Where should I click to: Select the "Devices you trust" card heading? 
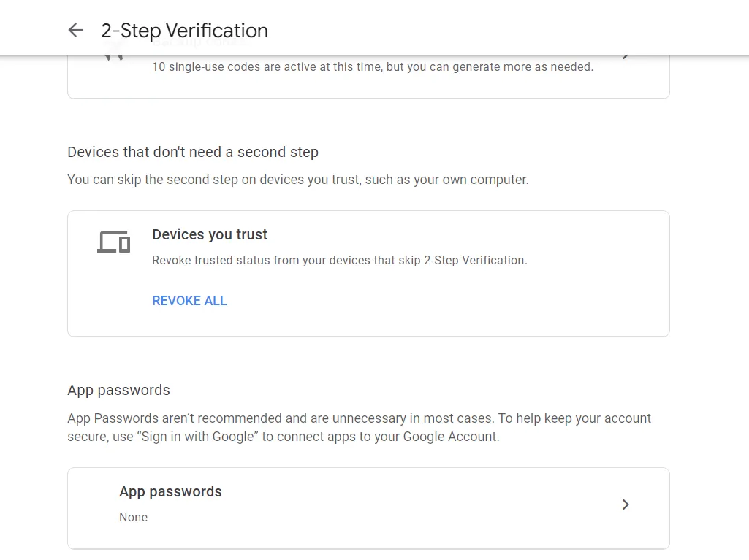point(210,234)
